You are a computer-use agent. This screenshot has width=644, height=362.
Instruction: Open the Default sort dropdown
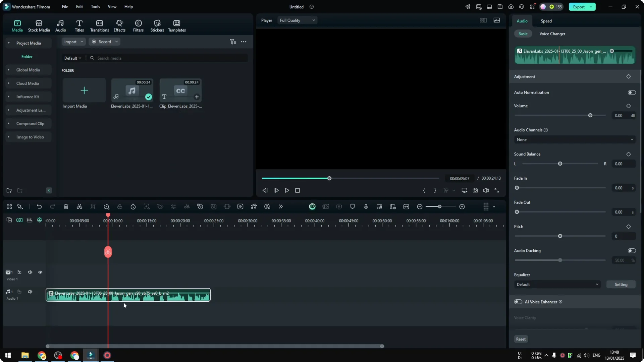73,58
